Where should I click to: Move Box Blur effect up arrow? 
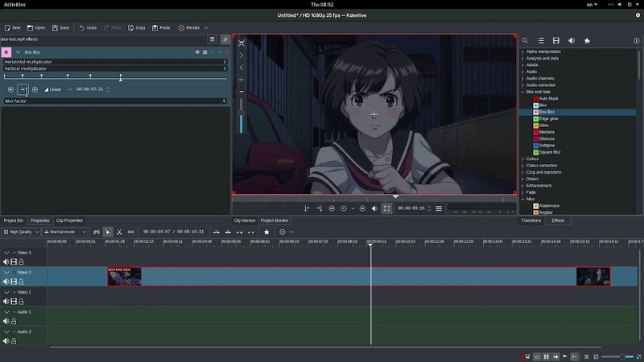coord(213,52)
